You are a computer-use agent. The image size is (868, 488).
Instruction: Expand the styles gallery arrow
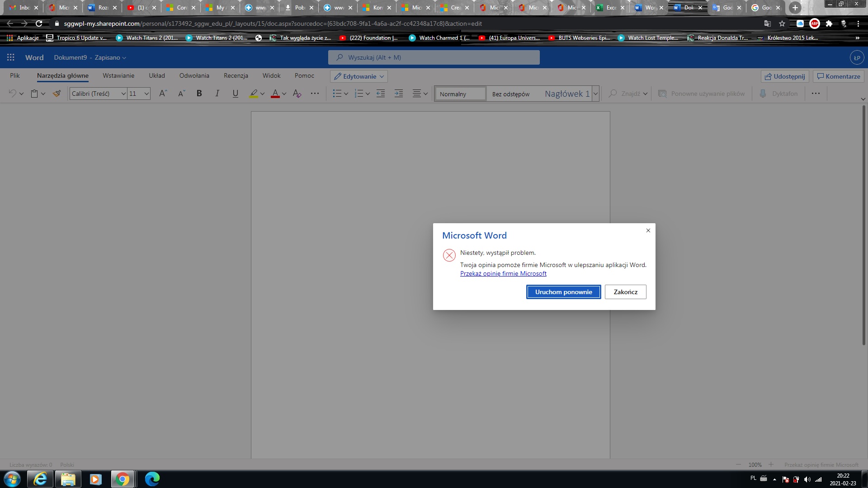(595, 94)
